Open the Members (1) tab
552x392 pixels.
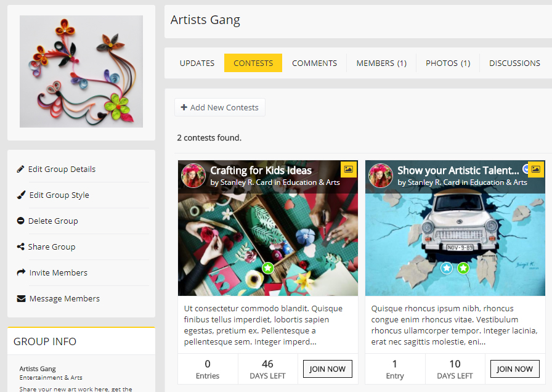[381, 63]
